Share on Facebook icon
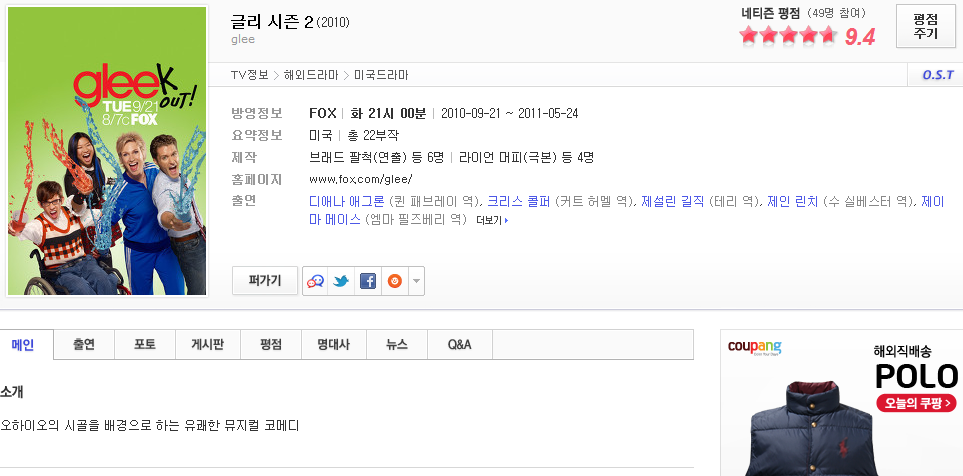Image resolution: width=963 pixels, height=476 pixels. coord(368,281)
